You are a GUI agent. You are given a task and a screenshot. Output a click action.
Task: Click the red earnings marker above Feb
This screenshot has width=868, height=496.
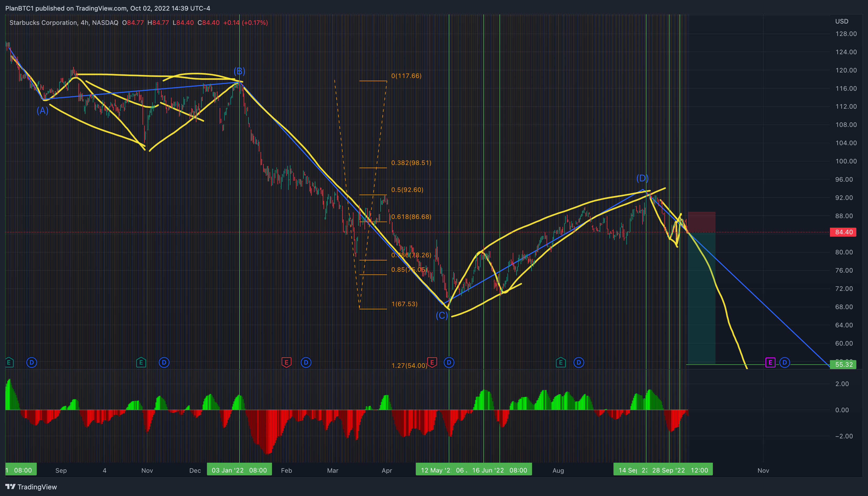point(287,362)
